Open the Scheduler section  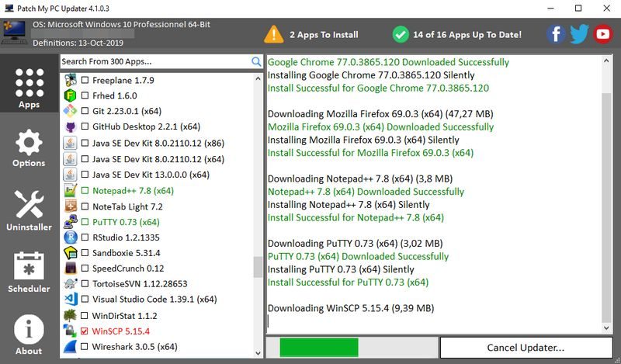[x=29, y=272]
